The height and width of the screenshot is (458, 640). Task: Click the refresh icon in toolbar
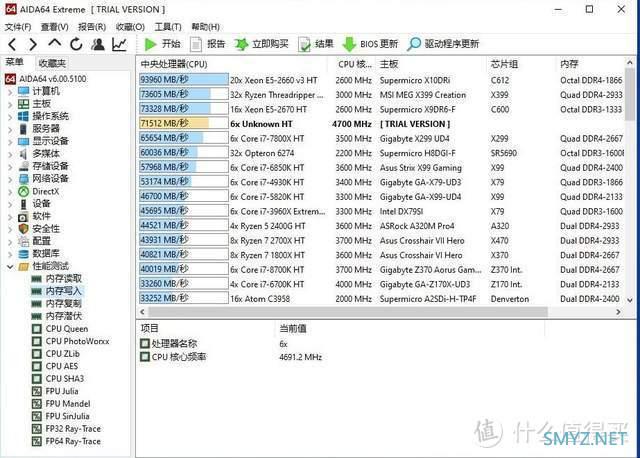76,44
